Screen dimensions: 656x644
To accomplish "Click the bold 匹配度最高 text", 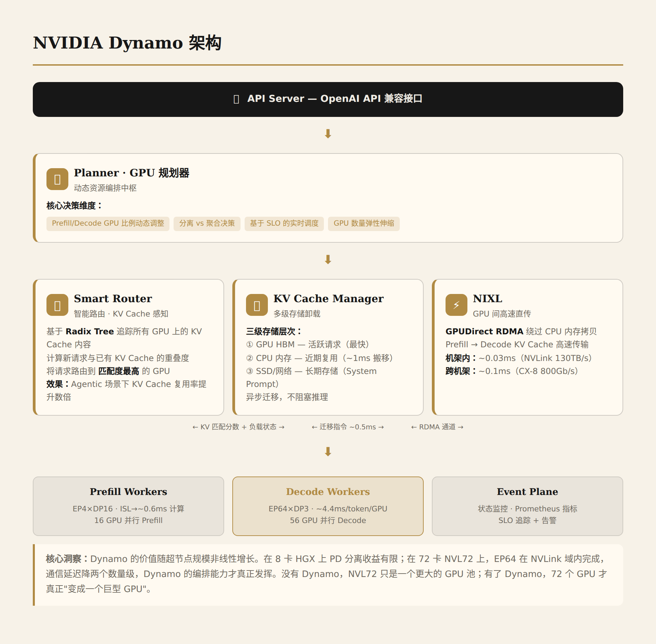I will pyautogui.click(x=119, y=371).
